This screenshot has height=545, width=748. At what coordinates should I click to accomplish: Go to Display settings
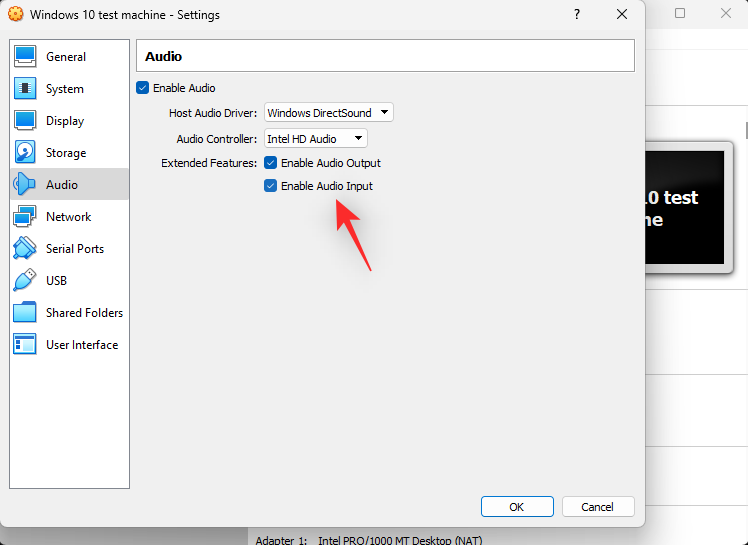(70, 121)
